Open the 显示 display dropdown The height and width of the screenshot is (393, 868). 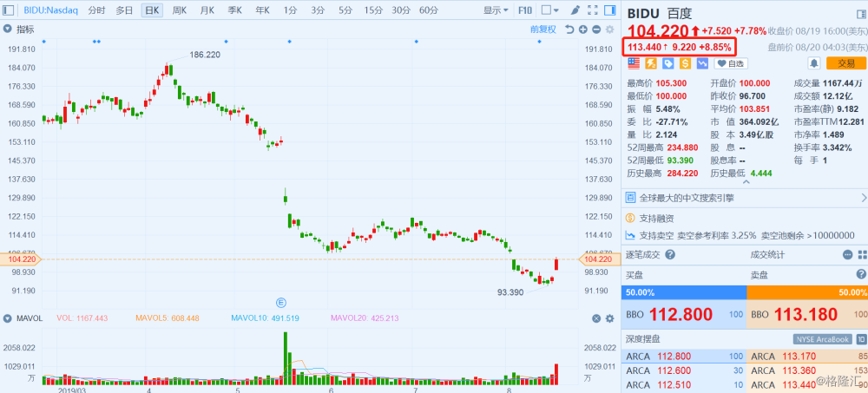point(496,10)
